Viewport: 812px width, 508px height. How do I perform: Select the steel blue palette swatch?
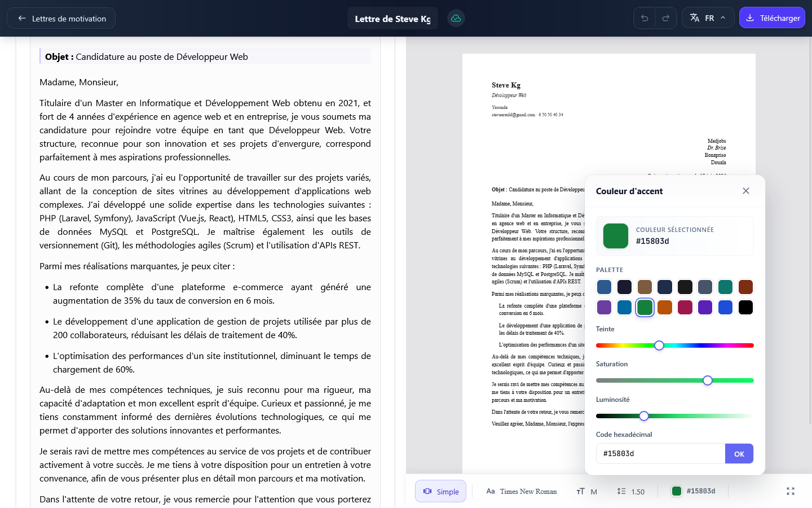pyautogui.click(x=604, y=287)
